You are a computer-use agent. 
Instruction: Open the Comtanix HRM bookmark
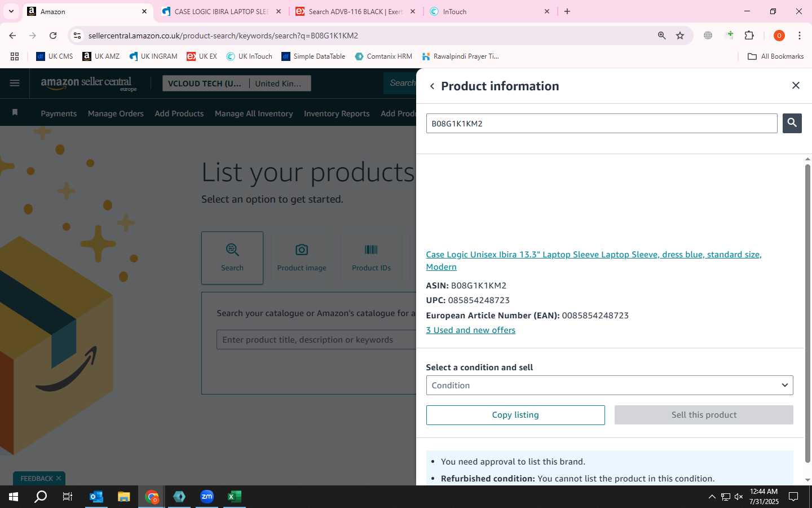tap(383, 56)
